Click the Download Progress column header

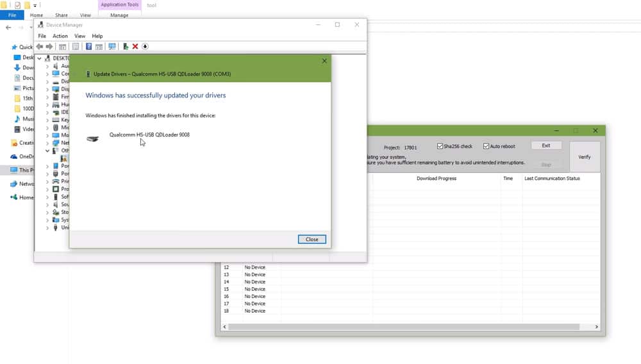point(437,179)
